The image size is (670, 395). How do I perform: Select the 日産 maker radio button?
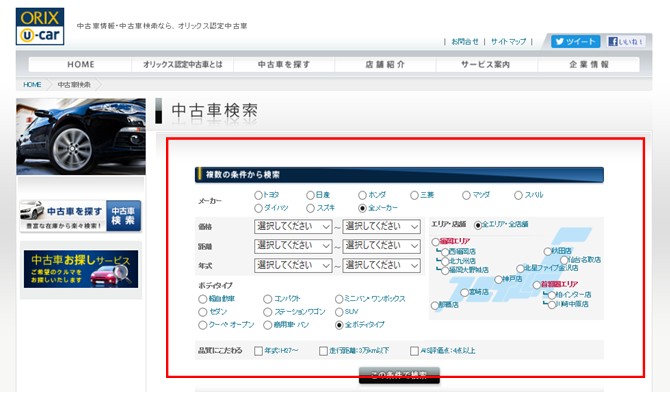click(x=311, y=195)
